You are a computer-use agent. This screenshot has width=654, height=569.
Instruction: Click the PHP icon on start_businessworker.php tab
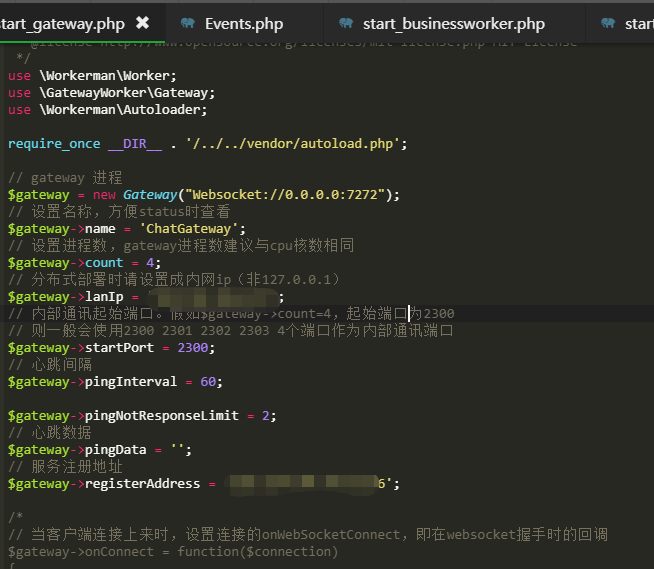tap(346, 23)
